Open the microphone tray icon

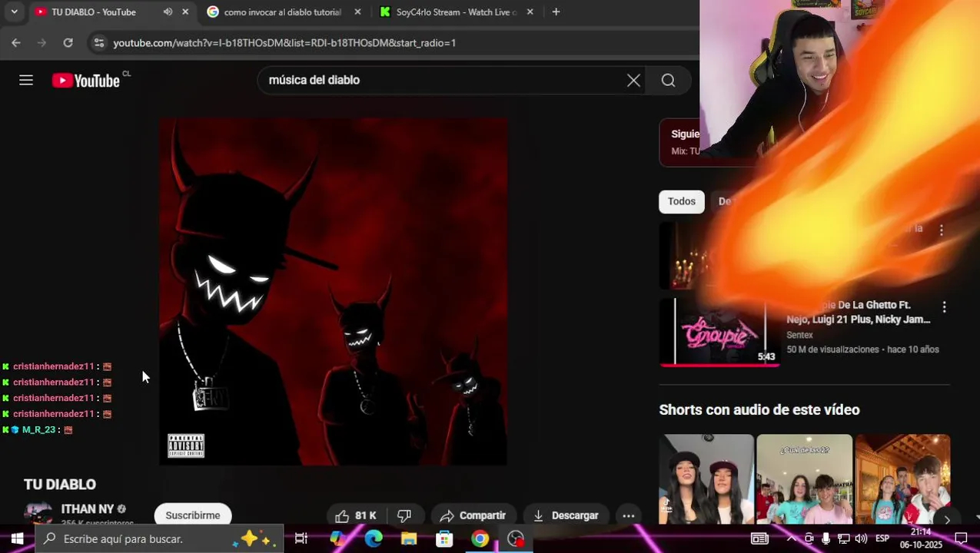tap(826, 538)
